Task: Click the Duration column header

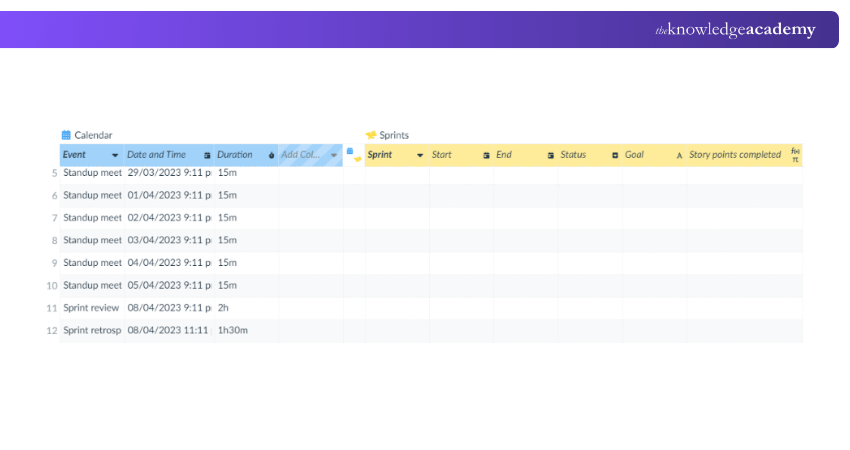Action: [x=246, y=155]
